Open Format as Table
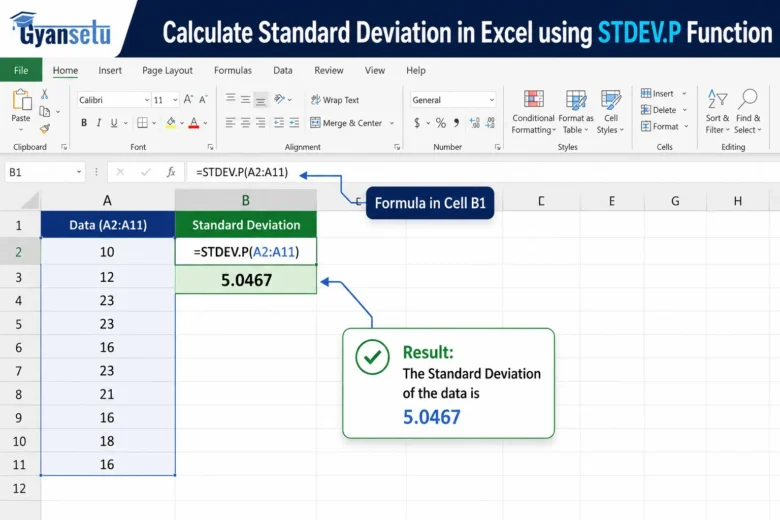 click(x=576, y=112)
